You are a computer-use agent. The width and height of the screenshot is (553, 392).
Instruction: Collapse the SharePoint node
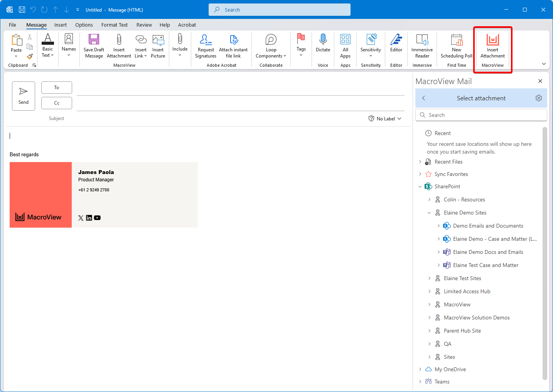coord(420,186)
